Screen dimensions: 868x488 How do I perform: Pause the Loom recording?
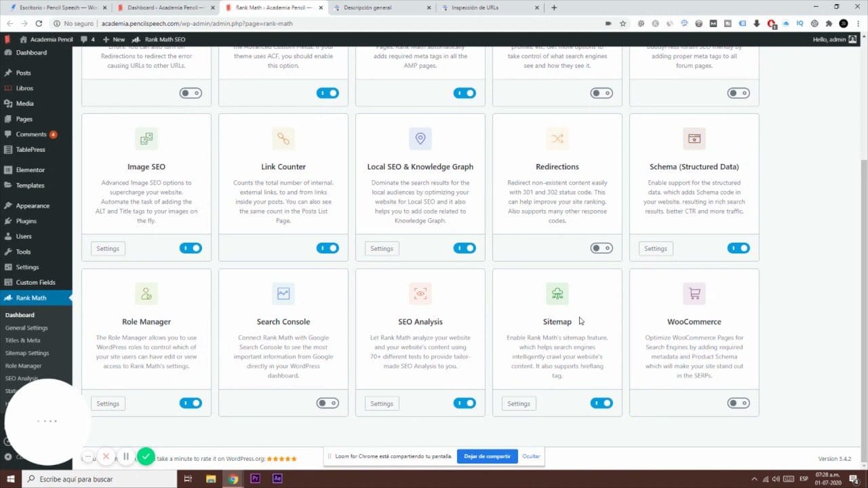(x=125, y=457)
